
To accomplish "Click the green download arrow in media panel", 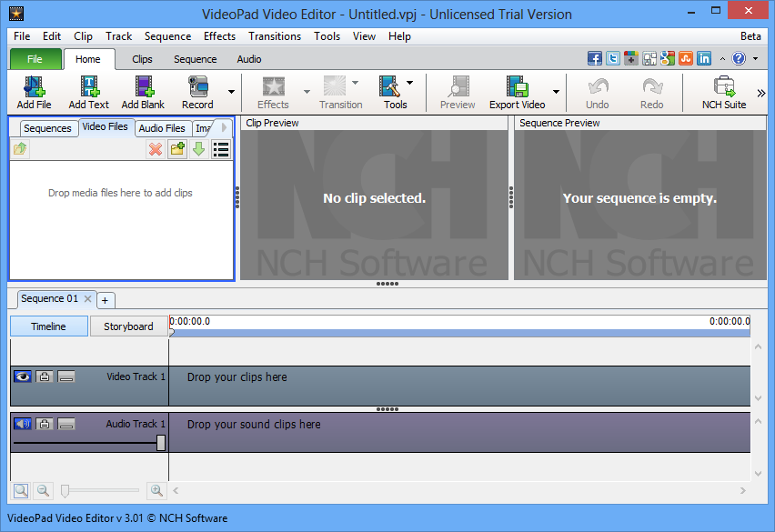I will [x=198, y=149].
